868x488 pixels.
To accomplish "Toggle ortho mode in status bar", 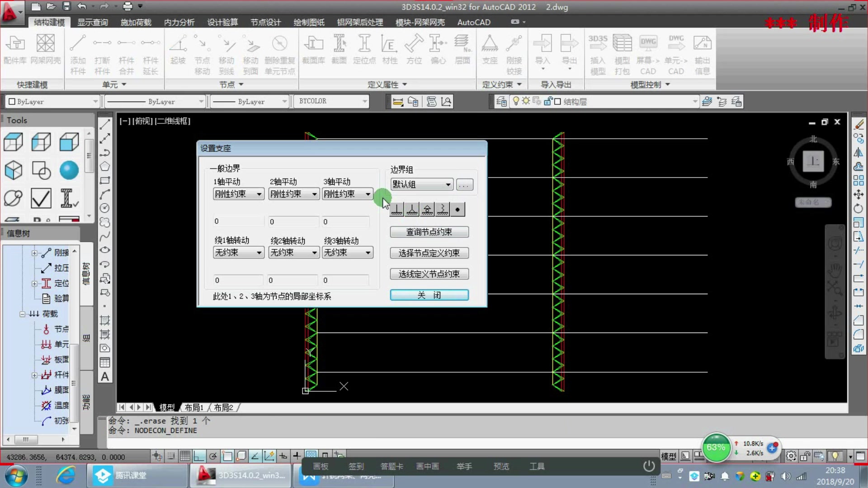I will [199, 456].
